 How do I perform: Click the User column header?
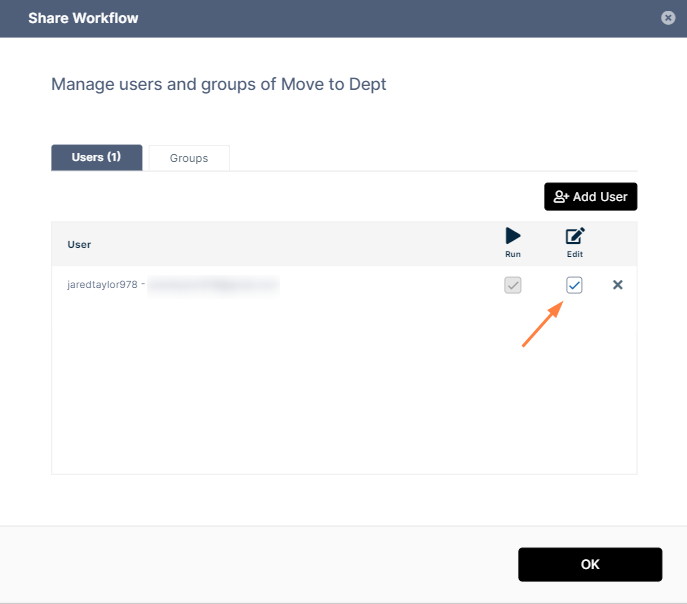pos(79,244)
